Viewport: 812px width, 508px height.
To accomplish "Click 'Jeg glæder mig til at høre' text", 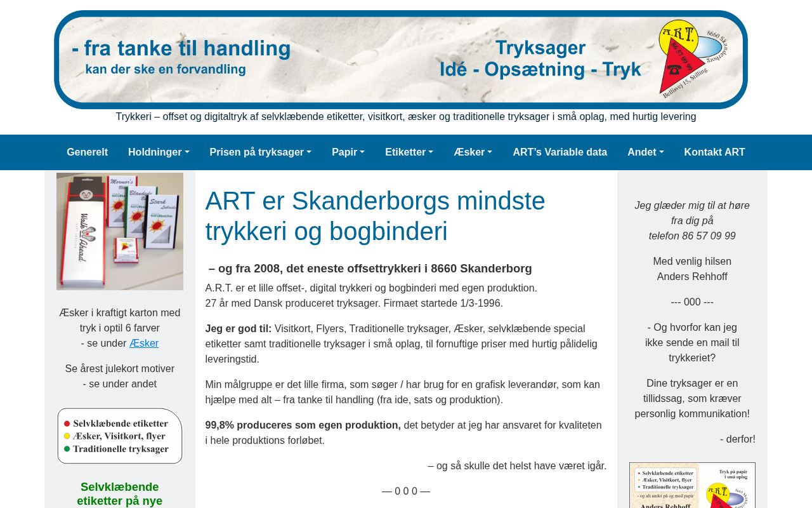I will 692,206.
